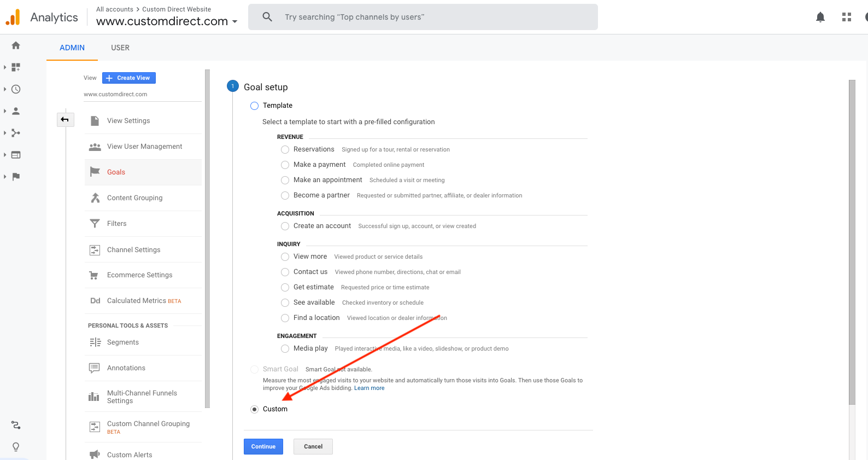Image resolution: width=868 pixels, height=460 pixels.
Task: Select the Template radio button
Action: [x=254, y=106]
